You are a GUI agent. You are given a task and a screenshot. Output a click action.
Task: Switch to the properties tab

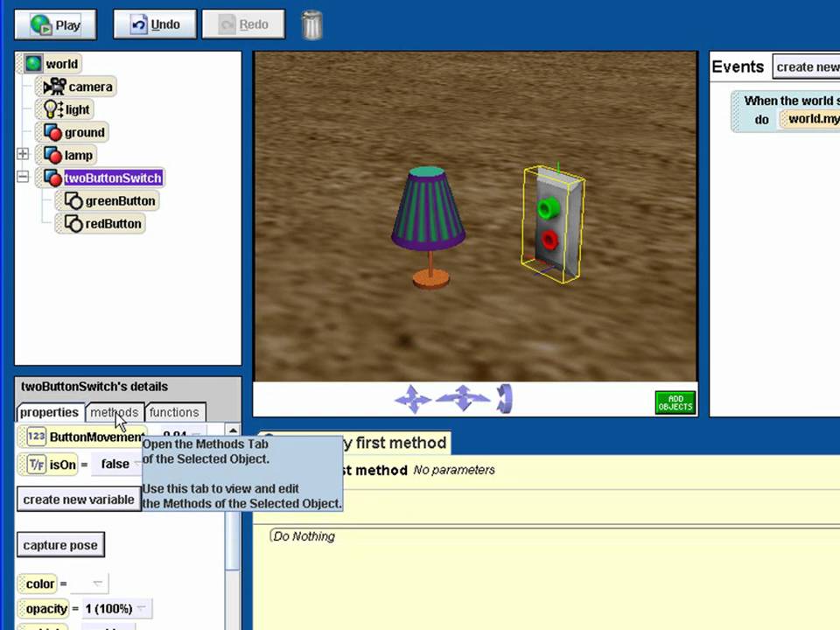[x=49, y=412]
